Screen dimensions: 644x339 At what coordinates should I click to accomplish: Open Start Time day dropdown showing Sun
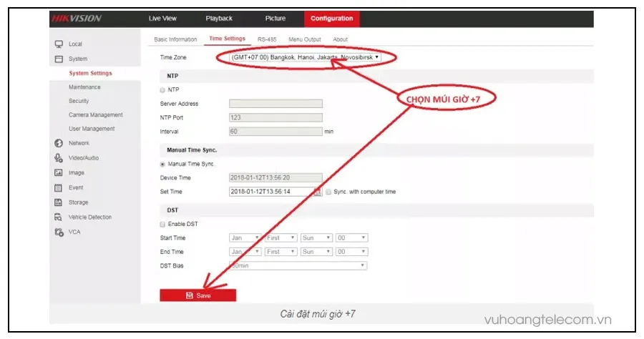point(316,238)
